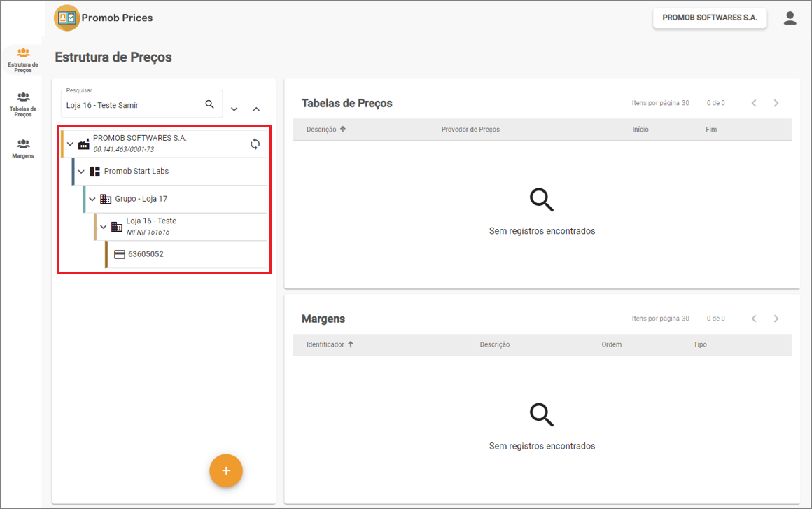Open the user account profile icon
The image size is (812, 509).
pos(790,18)
